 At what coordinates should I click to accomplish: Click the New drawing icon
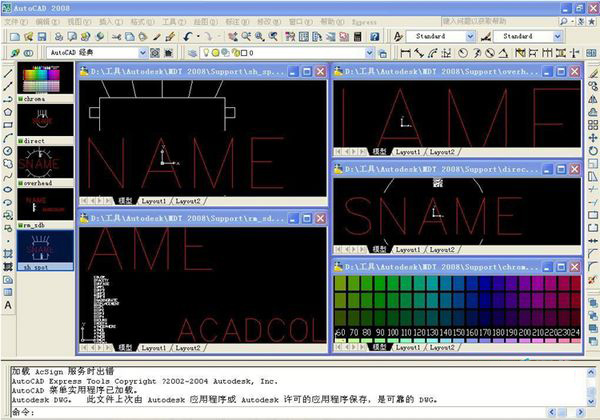coord(15,36)
